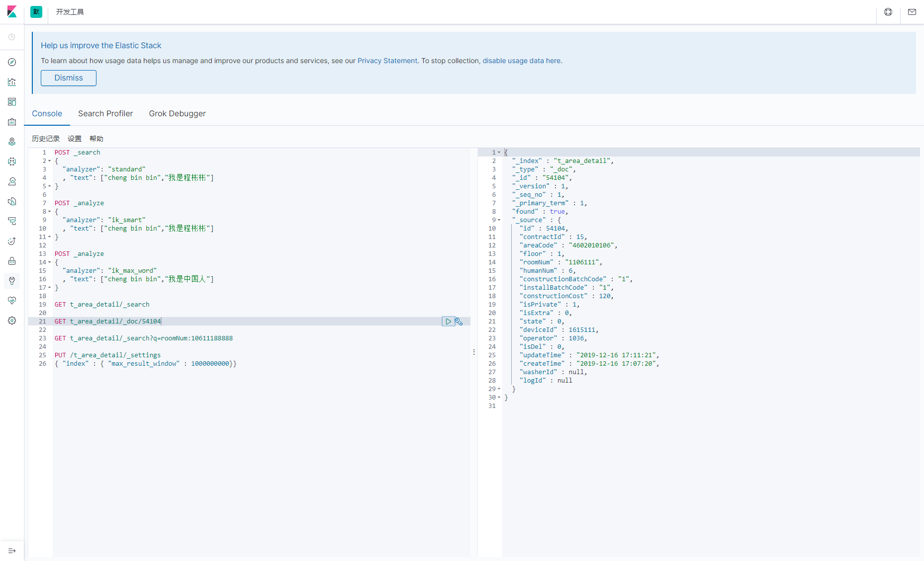The height and width of the screenshot is (561, 924).
Task: Fold _source closing brace at response line 29
Action: (x=499, y=389)
